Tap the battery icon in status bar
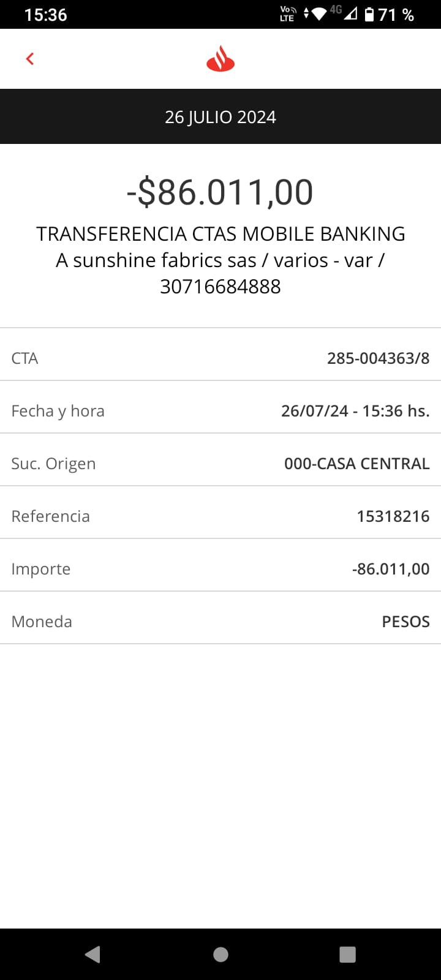The height and width of the screenshot is (980, 441). coord(369,14)
